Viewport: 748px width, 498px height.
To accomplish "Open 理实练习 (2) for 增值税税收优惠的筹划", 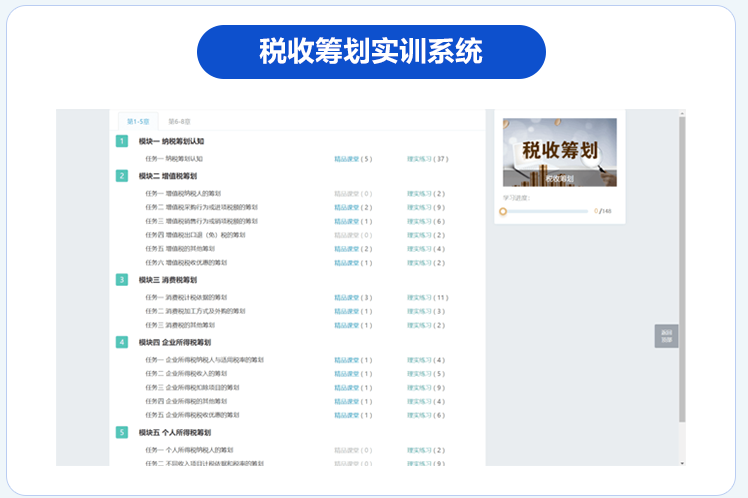I will (426, 263).
